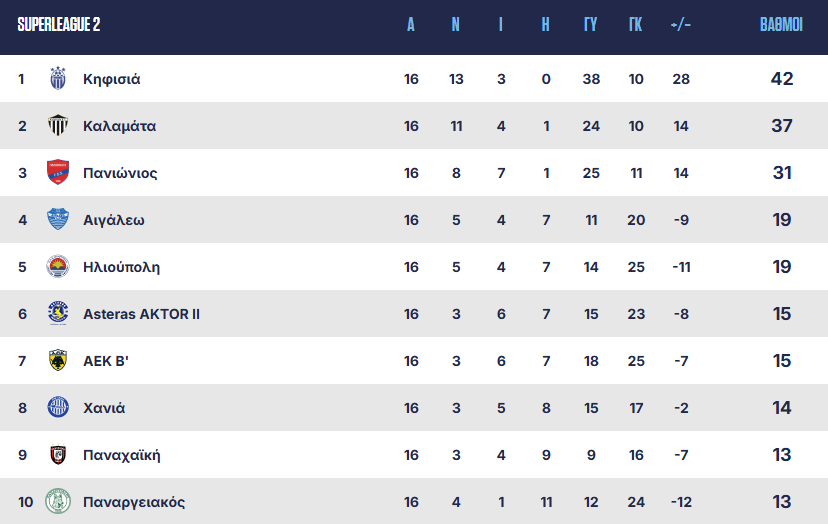Viewport: 828px width, 524px height.
Task: Click the Πανιώνιος red shield logo
Action: pos(58,173)
